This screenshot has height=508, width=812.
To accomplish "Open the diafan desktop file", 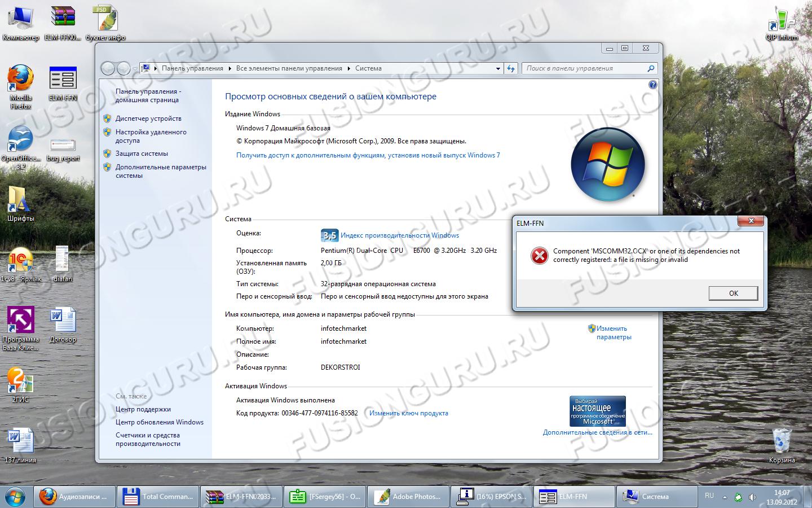I will coord(63,265).
